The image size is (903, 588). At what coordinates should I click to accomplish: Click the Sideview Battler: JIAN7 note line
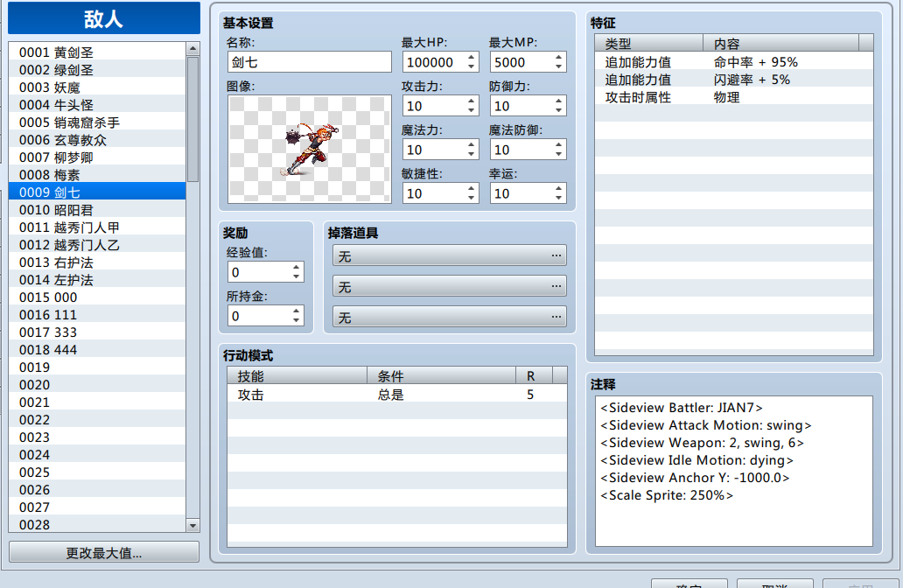coord(682,408)
